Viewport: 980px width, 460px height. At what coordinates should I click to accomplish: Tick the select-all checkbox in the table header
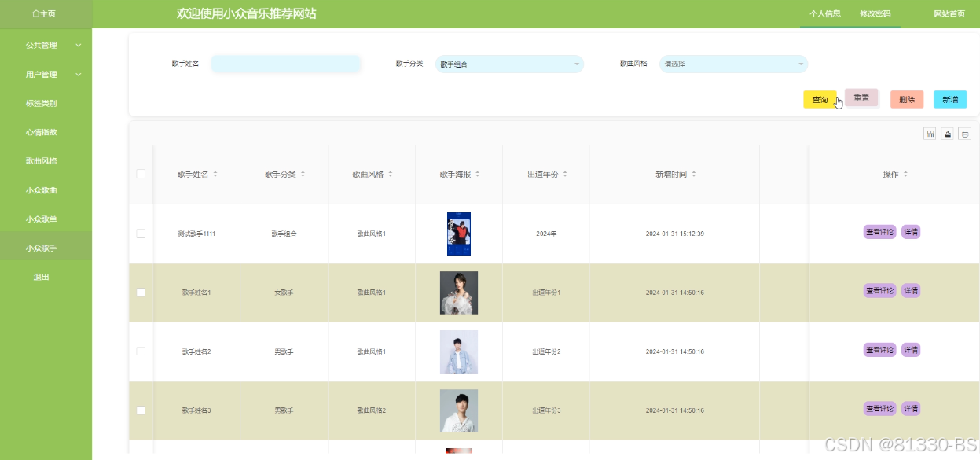coord(141,174)
